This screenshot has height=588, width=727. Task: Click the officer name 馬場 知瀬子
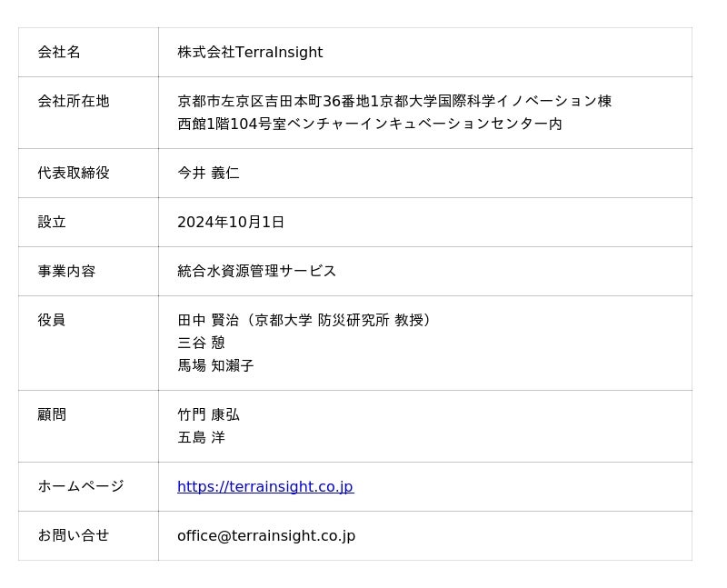pos(215,365)
